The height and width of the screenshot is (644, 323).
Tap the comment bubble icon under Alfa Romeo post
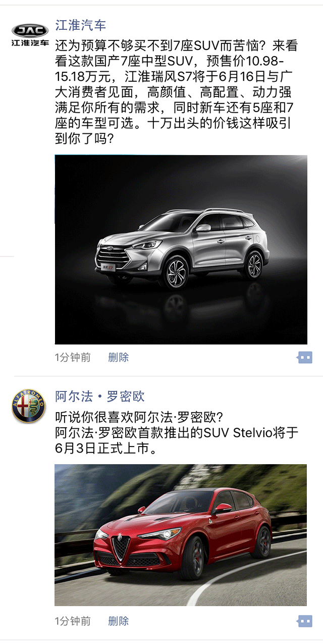pyautogui.click(x=305, y=621)
